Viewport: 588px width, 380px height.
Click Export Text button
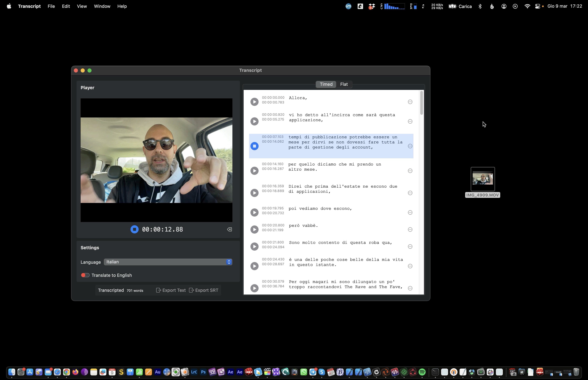pos(171,290)
